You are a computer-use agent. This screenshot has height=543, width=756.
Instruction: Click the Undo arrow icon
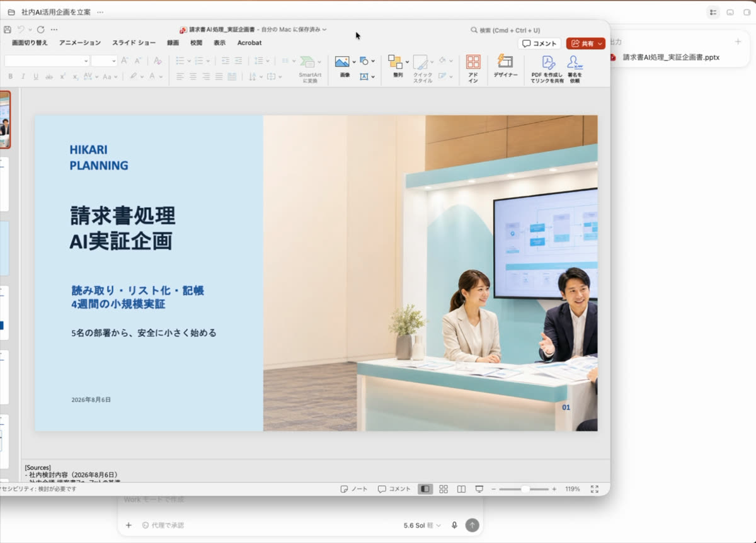(21, 30)
